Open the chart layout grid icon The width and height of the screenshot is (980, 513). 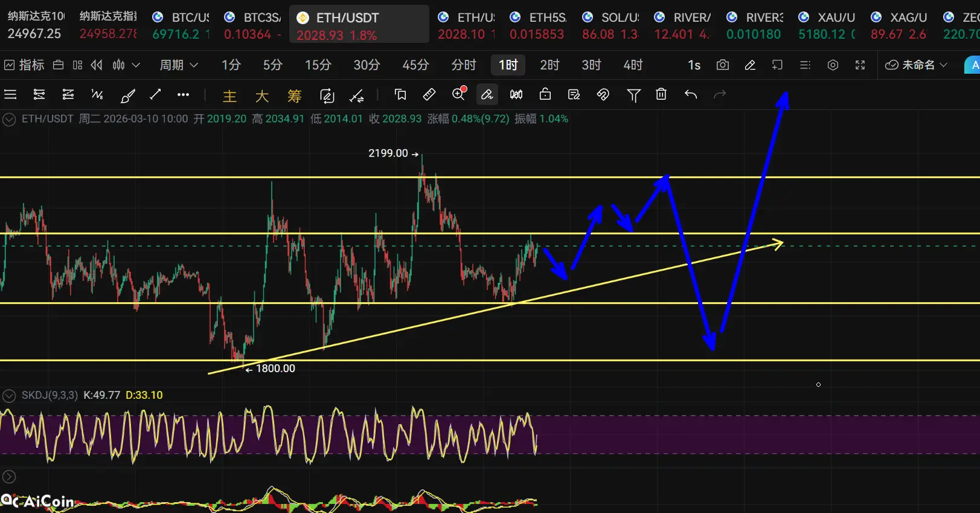click(77, 65)
